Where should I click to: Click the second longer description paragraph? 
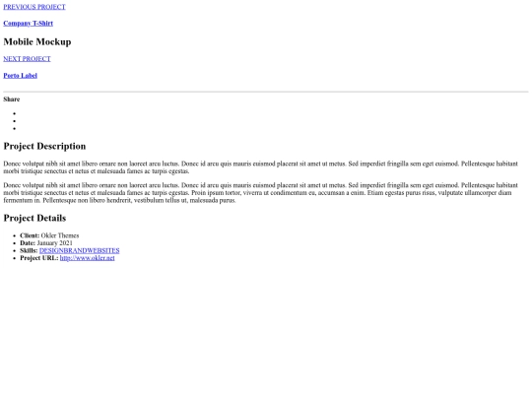point(260,193)
